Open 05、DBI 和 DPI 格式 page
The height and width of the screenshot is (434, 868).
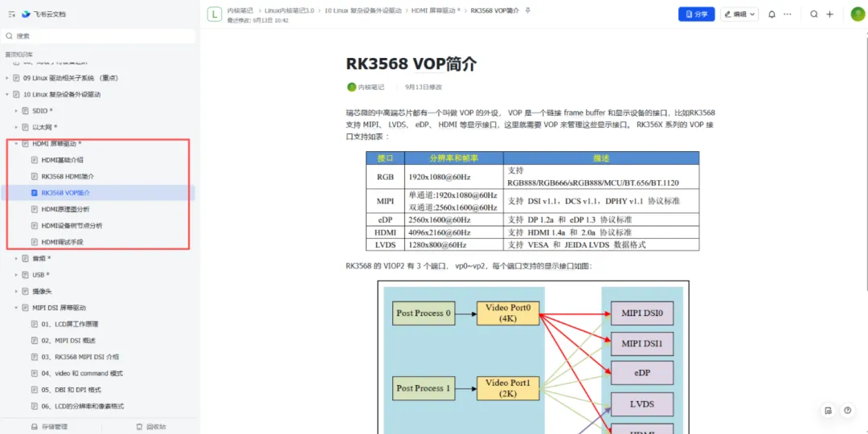click(x=72, y=390)
